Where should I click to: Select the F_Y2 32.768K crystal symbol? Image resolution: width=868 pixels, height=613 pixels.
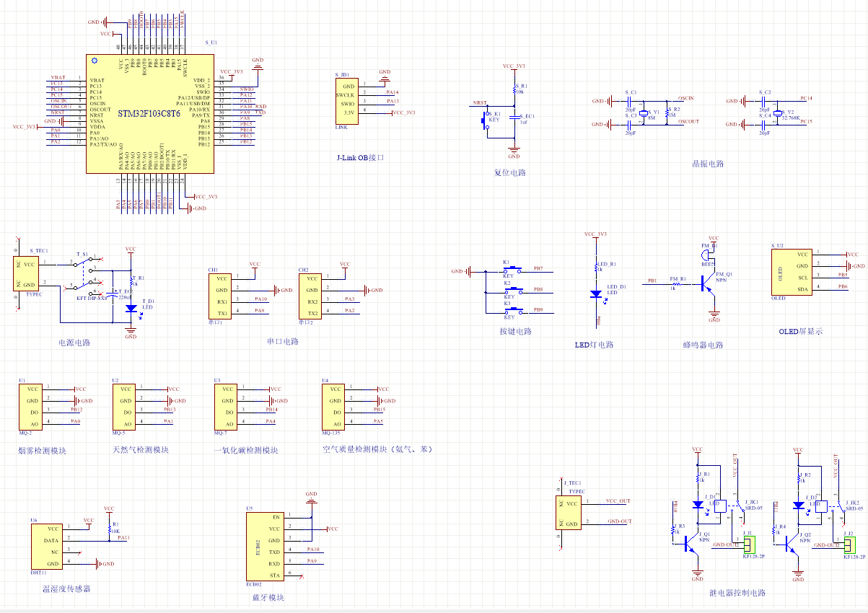click(776, 112)
